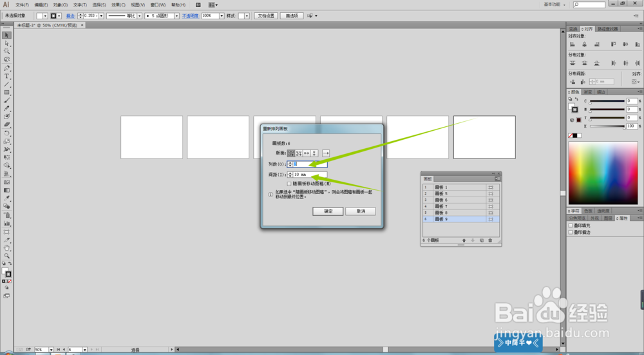Screen dimensions: 644x355
Task: Click the left-to-right layout direction button
Action: pos(326,153)
